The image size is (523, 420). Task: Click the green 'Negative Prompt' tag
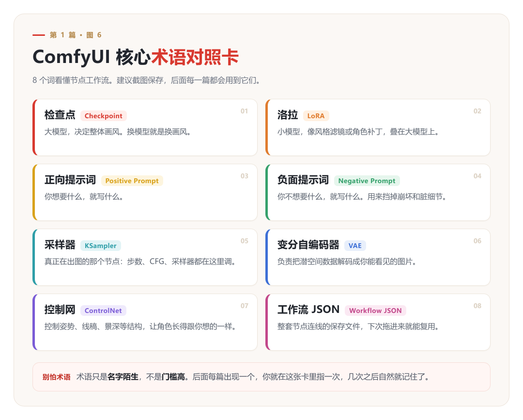click(x=367, y=181)
